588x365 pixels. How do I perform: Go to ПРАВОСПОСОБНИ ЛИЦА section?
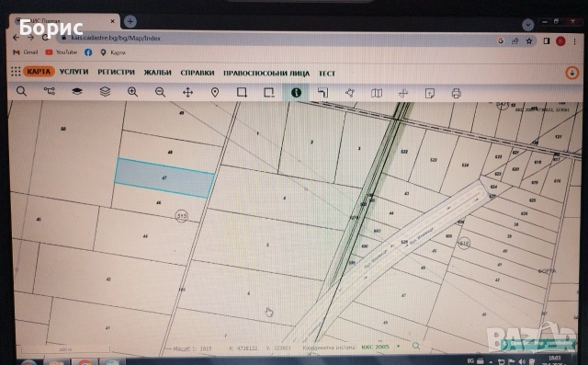(x=266, y=74)
